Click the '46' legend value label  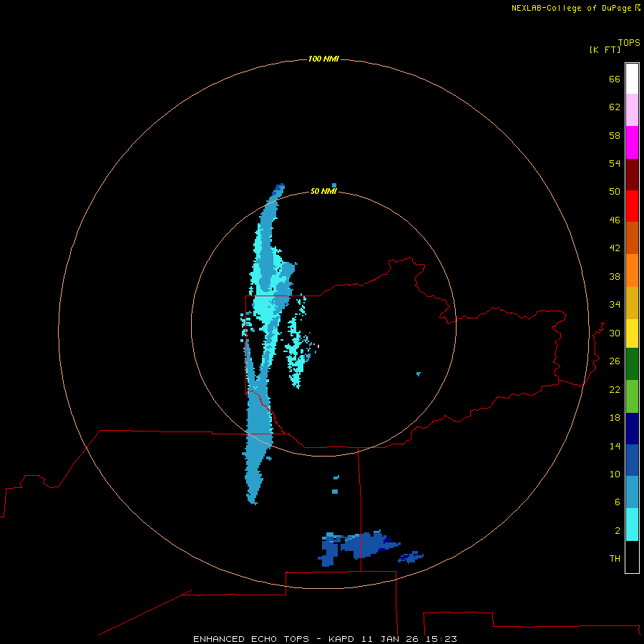[x=615, y=220]
